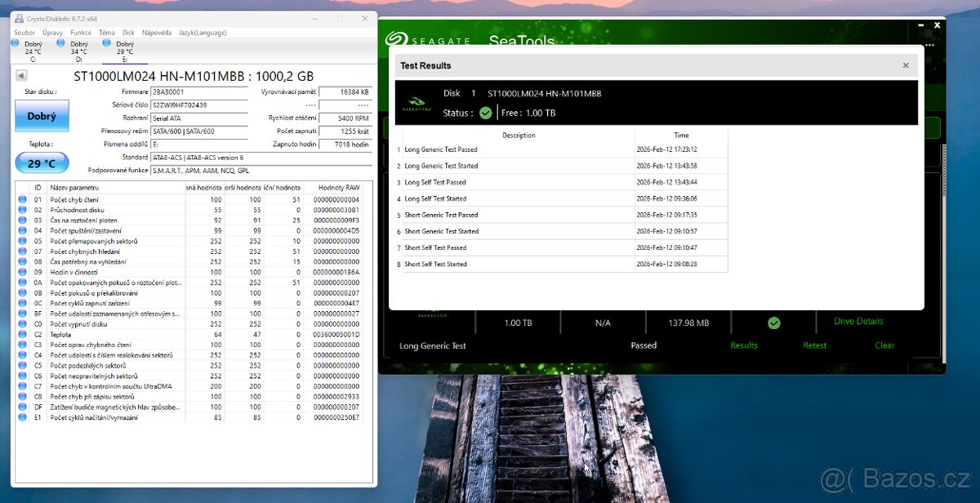Open the Nápověda menu
Screen dimensions: 980x503
(x=157, y=33)
